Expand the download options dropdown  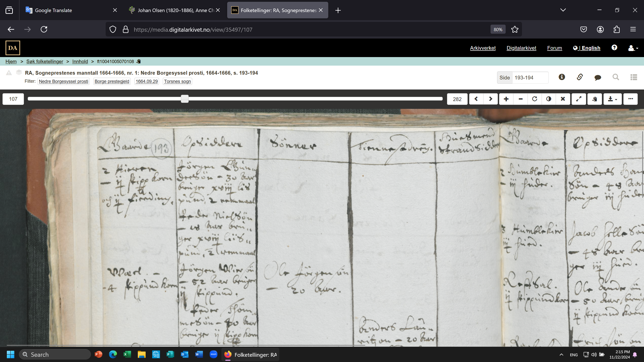[612, 99]
